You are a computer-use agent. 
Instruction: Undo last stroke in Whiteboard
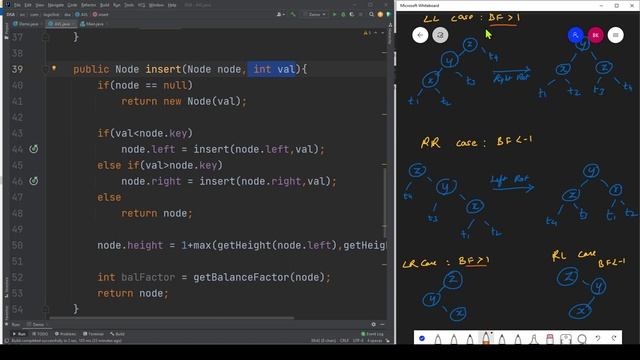pos(598,338)
